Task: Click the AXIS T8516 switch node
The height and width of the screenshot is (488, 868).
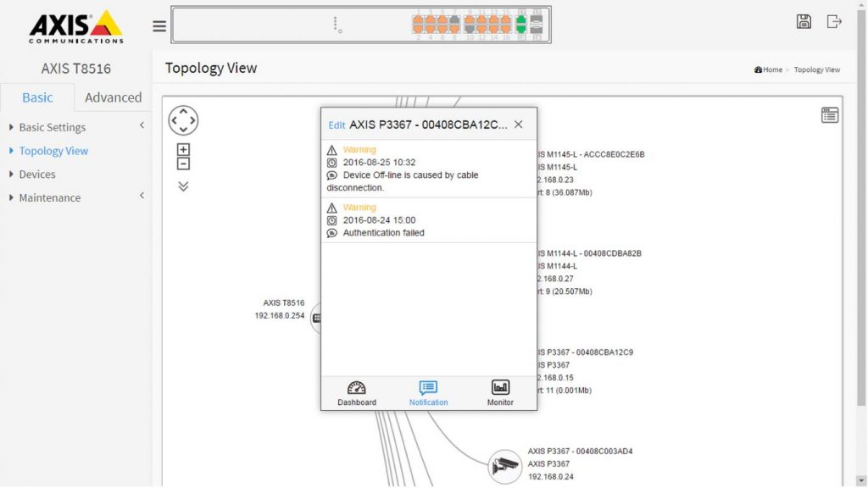Action: coord(318,319)
